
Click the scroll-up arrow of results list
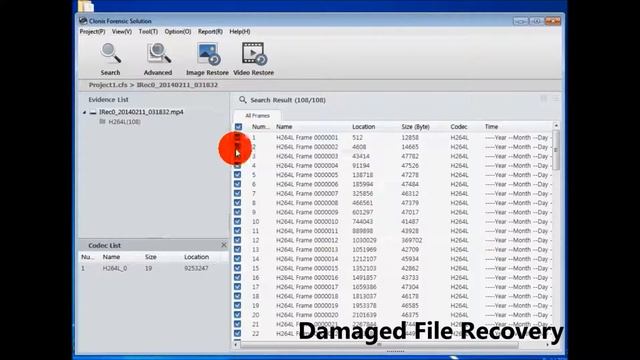click(x=556, y=126)
